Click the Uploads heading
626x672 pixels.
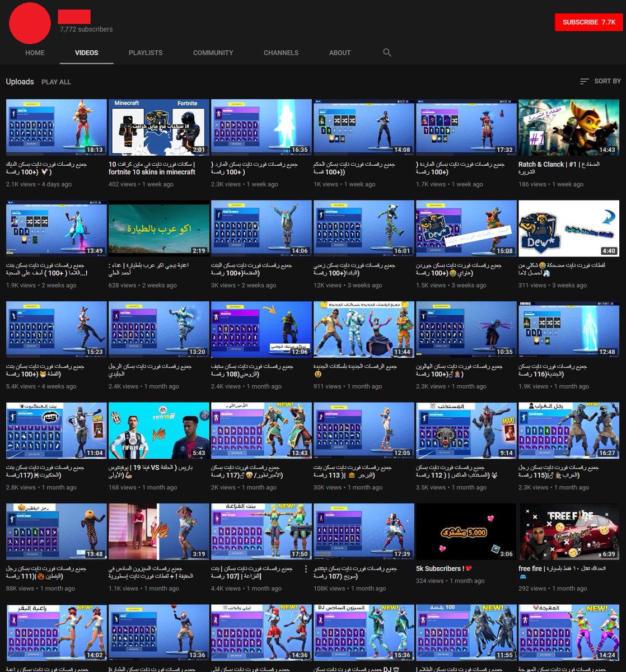(20, 82)
